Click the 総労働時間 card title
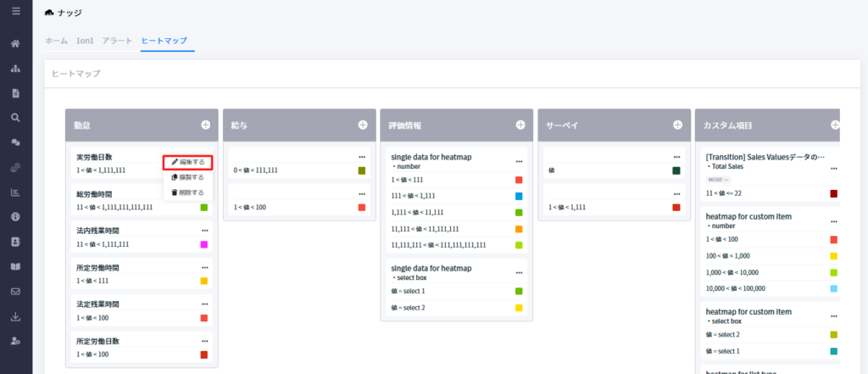Screen dimensions: 868x374 pos(94,194)
